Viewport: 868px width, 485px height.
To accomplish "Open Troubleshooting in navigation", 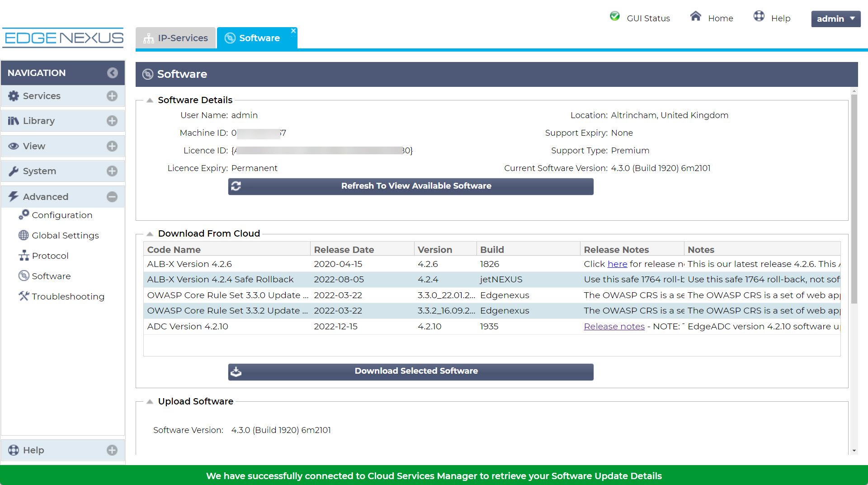I will click(68, 296).
